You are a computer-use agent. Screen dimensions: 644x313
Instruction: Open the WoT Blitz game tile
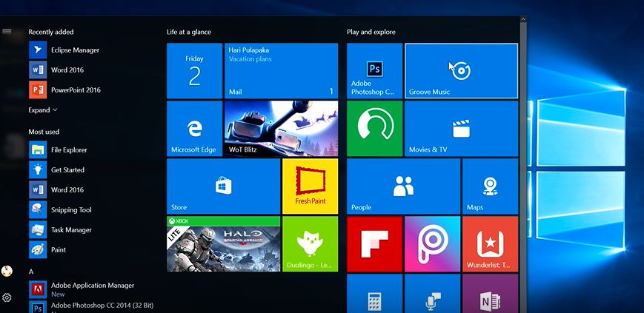(x=281, y=129)
